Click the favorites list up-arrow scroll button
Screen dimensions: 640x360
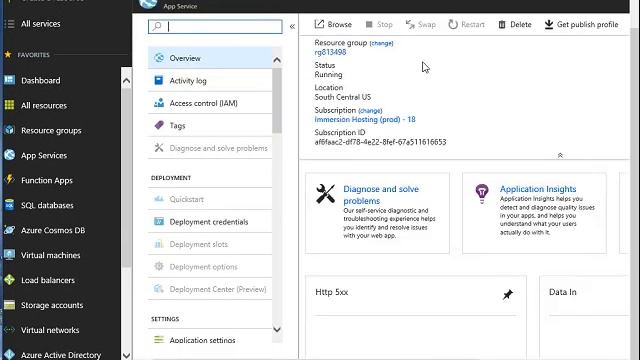pyautogui.click(x=127, y=81)
